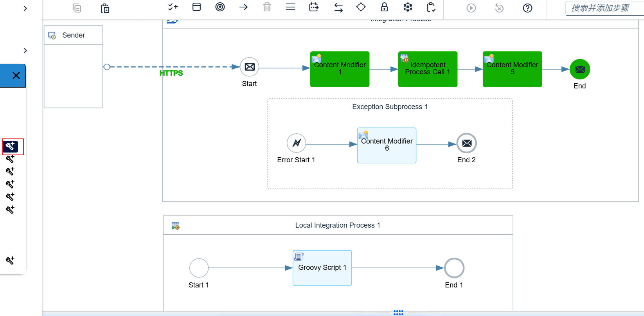Click the highlighted dark wrench-plus icon
Image resolution: width=644 pixels, height=316 pixels.
tap(10, 146)
